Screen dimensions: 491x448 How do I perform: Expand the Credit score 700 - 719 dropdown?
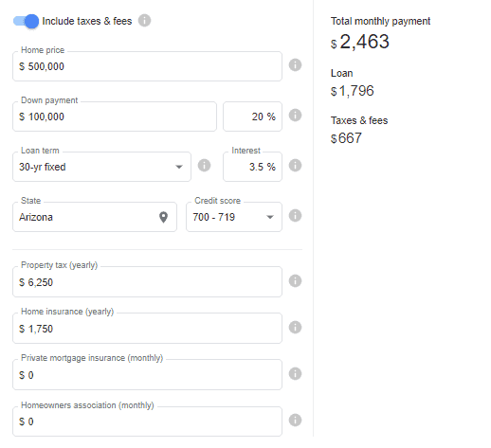pos(234,217)
